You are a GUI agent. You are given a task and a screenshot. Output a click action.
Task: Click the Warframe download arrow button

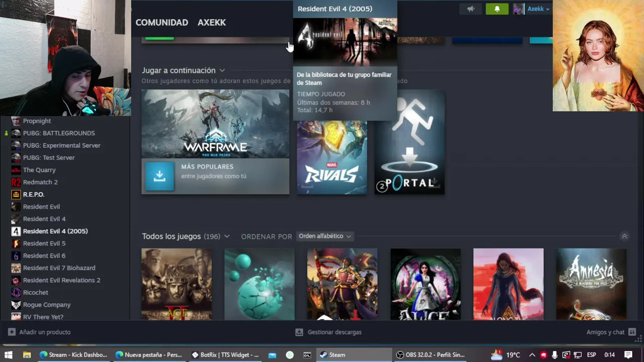tap(159, 176)
